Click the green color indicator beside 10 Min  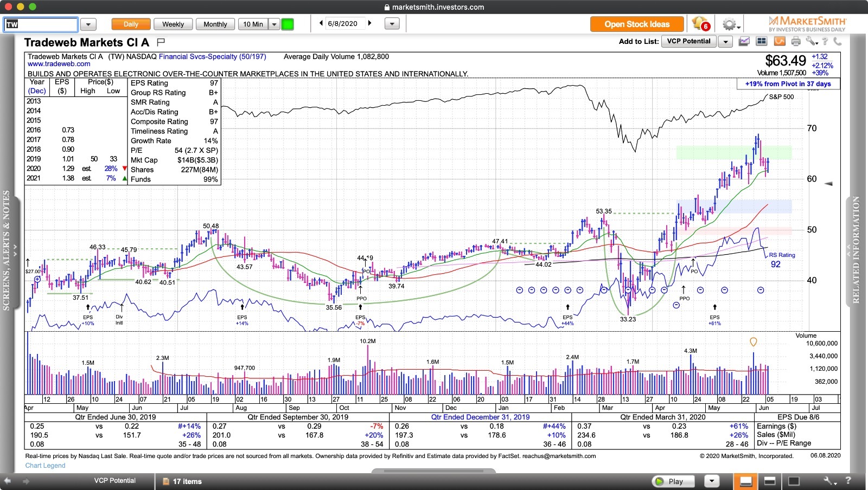288,24
